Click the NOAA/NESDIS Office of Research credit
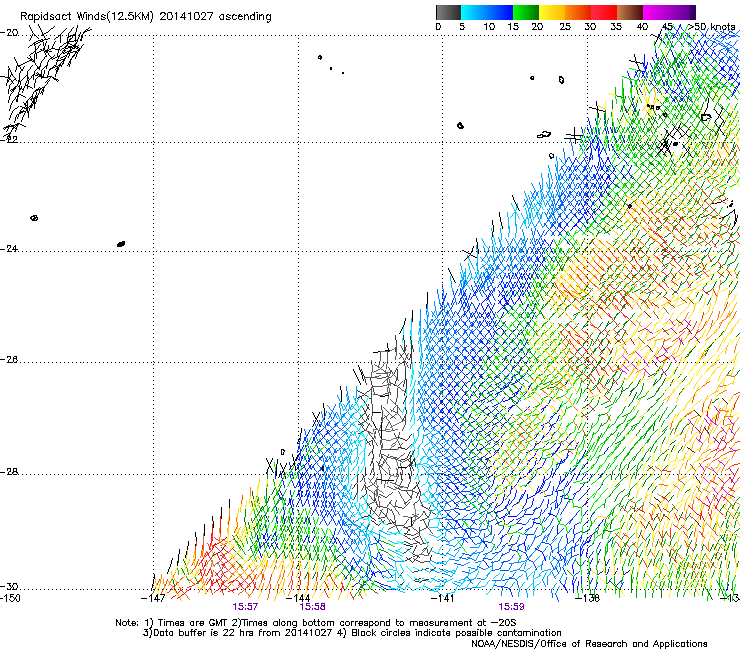This screenshot has height=650, width=740. (x=589, y=644)
